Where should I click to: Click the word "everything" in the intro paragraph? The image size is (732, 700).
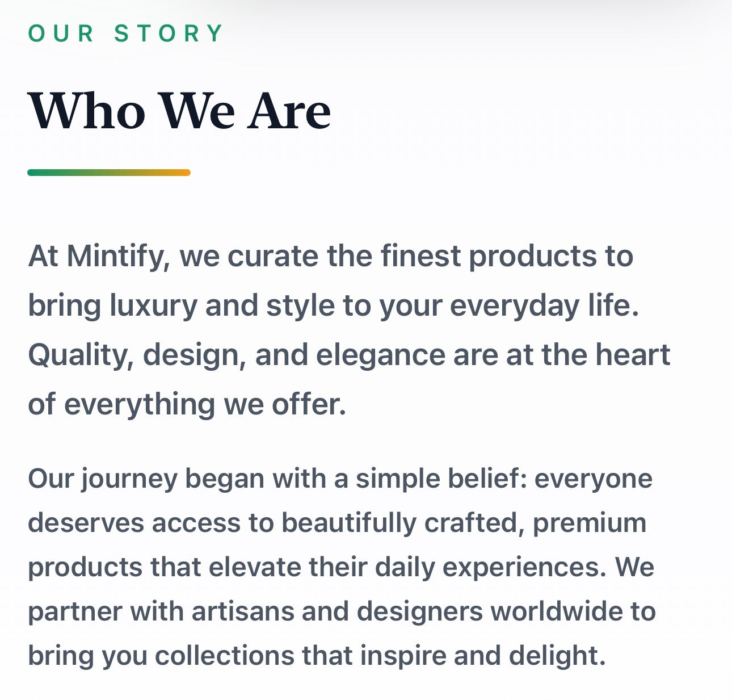[139, 404]
